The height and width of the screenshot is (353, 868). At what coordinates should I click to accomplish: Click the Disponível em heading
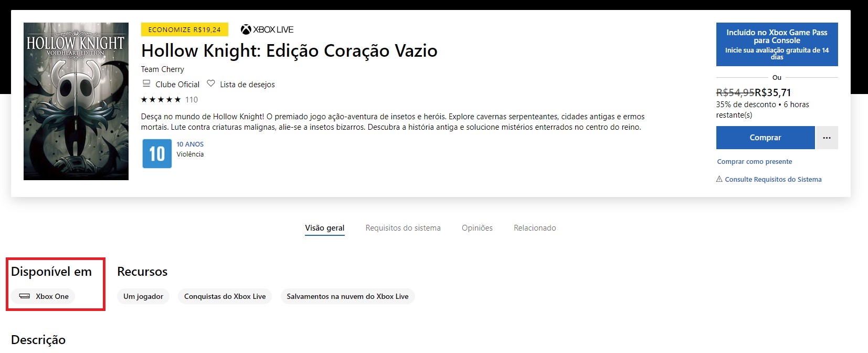click(51, 272)
